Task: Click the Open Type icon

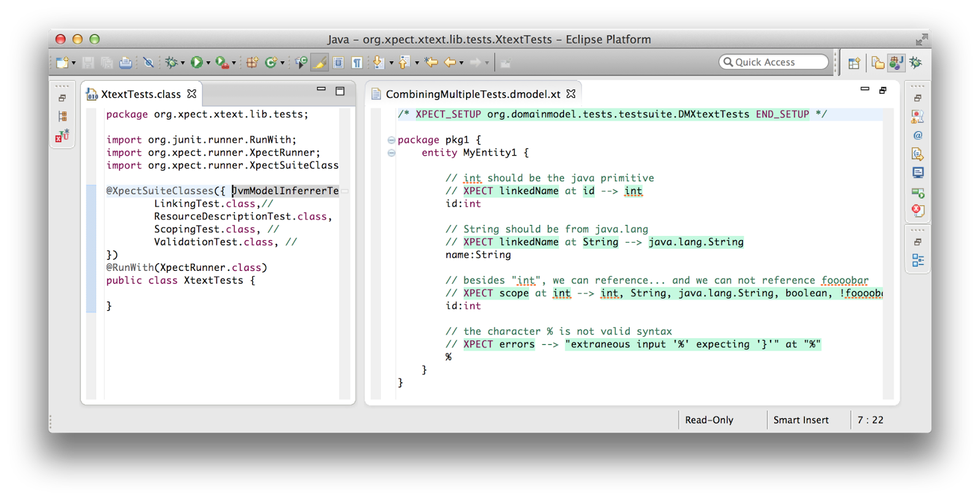Action: [301, 63]
